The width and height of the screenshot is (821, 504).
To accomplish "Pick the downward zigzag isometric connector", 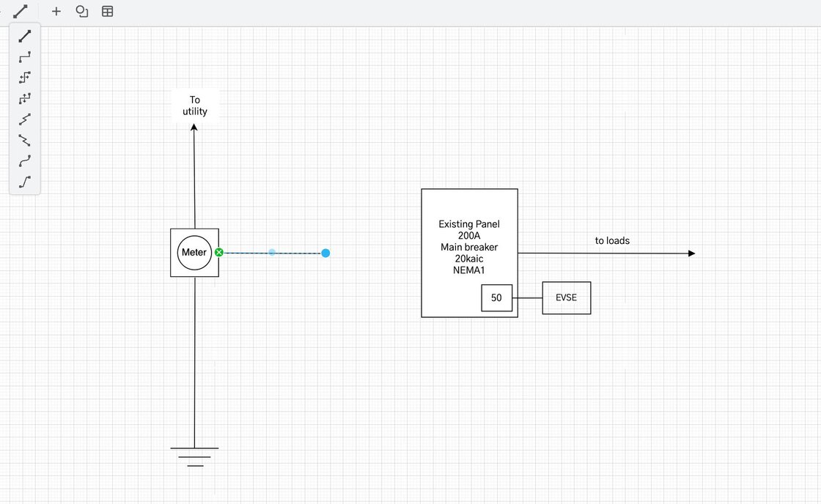I will click(25, 140).
